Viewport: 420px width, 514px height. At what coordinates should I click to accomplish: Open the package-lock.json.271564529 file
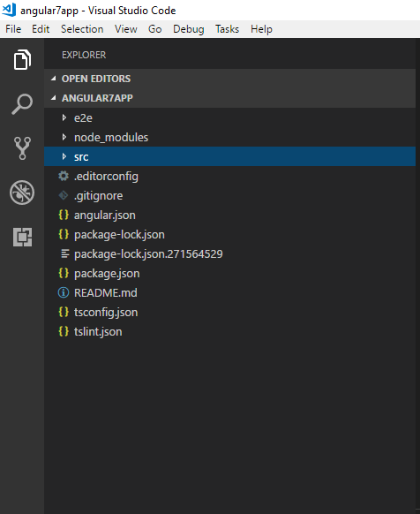[148, 254]
